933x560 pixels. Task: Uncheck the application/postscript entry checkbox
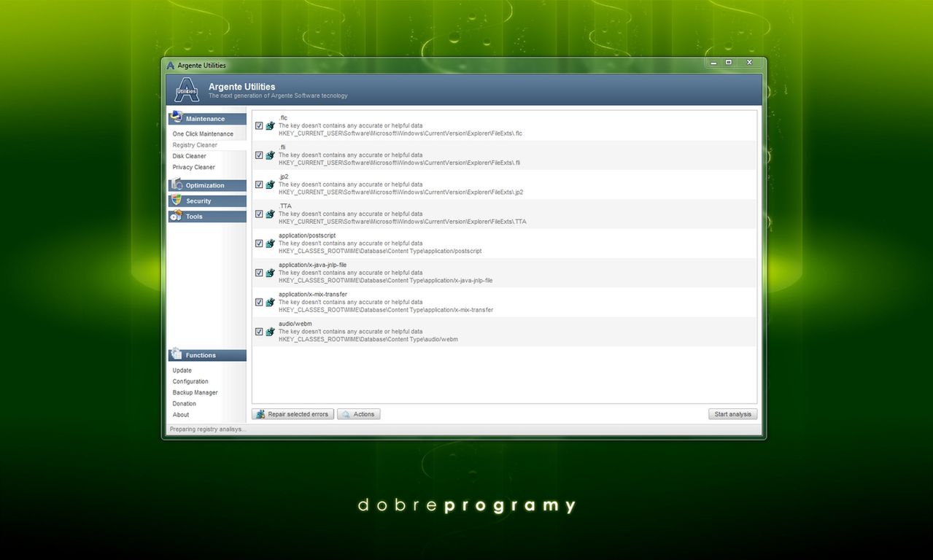point(259,244)
